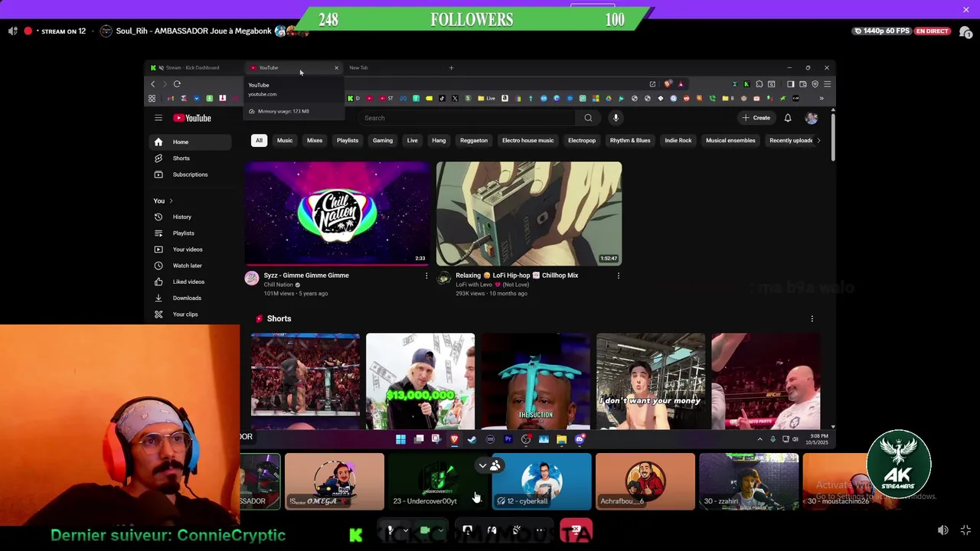Screen dimensions: 980x551
Task: Toggle the microphone in call bar
Action: point(390,530)
